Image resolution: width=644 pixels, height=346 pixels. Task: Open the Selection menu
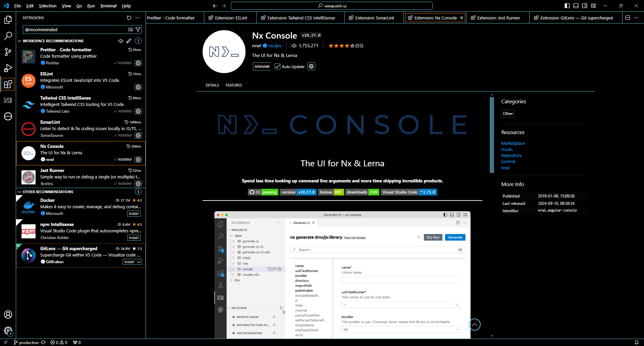pyautogui.click(x=48, y=6)
